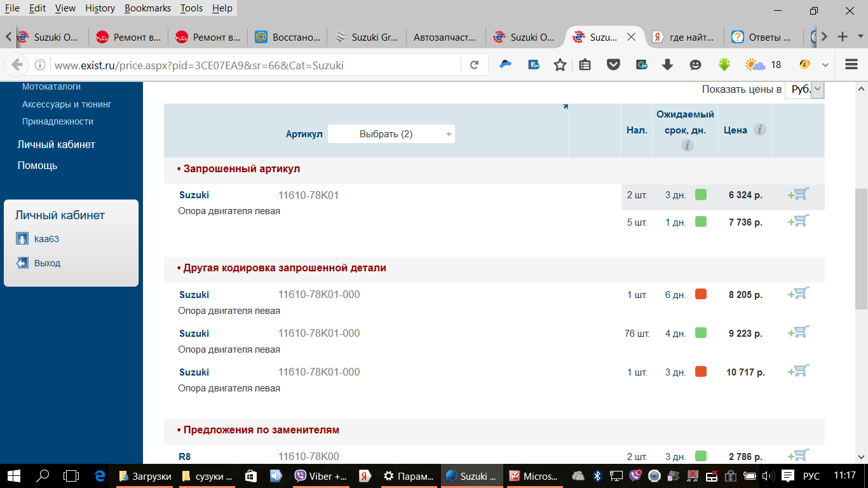Click the blue cloud toolbar extension
This screenshot has height=488, width=868.
tap(506, 65)
